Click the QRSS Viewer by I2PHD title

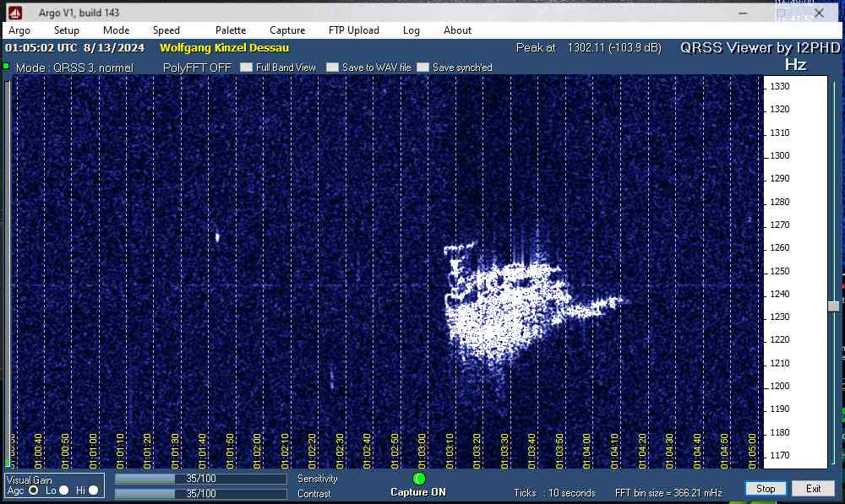760,48
